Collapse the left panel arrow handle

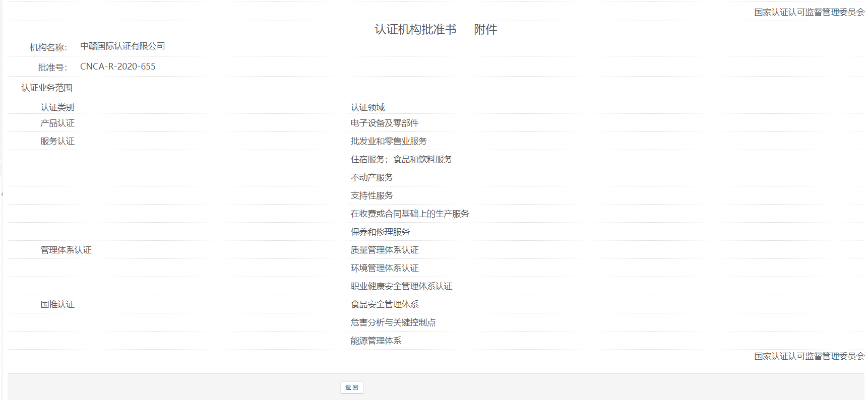click(x=2, y=194)
